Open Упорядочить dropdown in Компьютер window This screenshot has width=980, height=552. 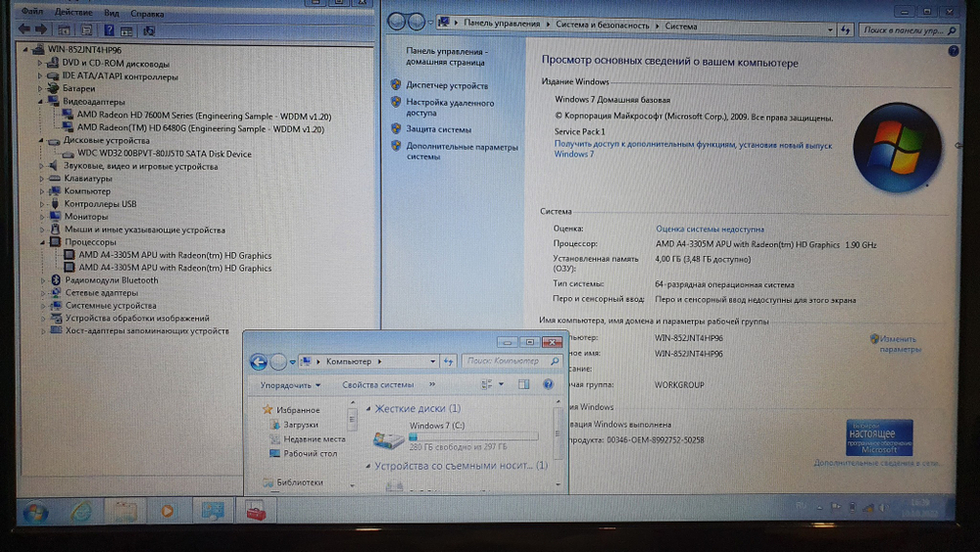pos(291,385)
